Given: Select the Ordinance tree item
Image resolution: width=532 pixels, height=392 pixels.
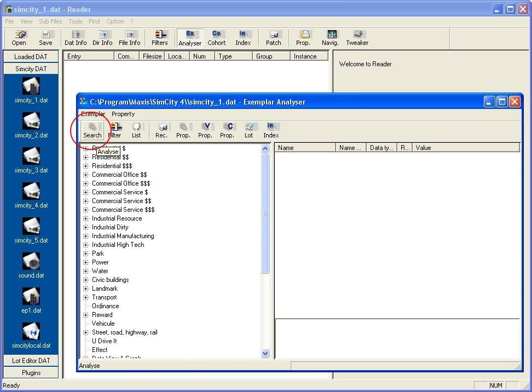Looking at the screenshot, I should (106, 306).
